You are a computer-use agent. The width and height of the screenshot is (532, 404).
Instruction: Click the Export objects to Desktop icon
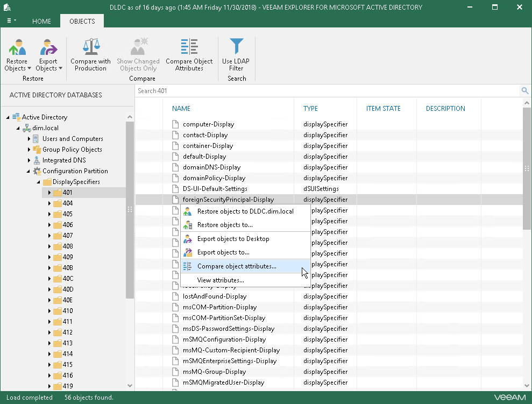[188, 239]
